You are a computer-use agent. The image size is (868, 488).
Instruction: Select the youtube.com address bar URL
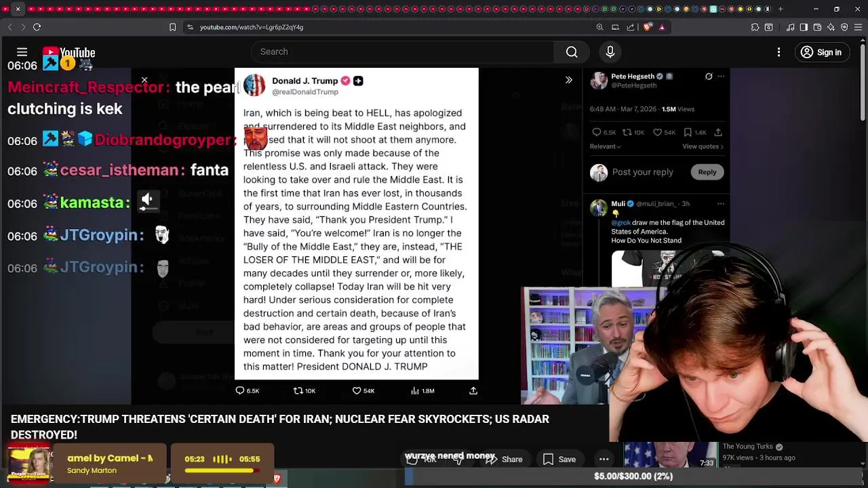click(252, 27)
